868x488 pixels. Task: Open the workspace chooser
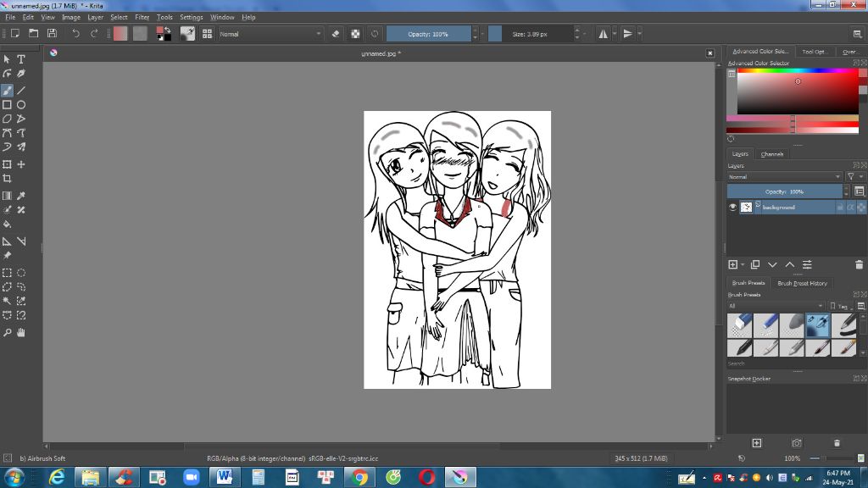tap(858, 34)
